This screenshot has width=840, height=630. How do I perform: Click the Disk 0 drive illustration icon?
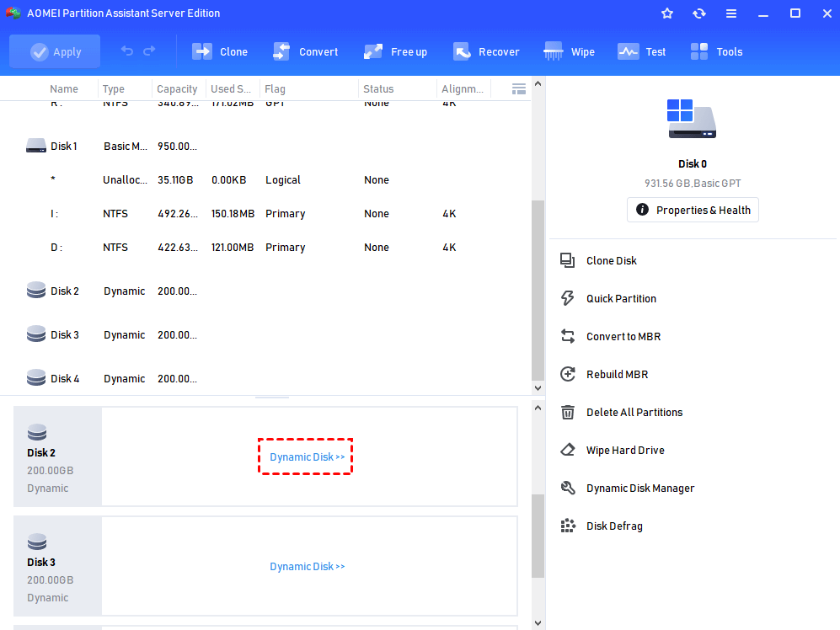point(692,119)
